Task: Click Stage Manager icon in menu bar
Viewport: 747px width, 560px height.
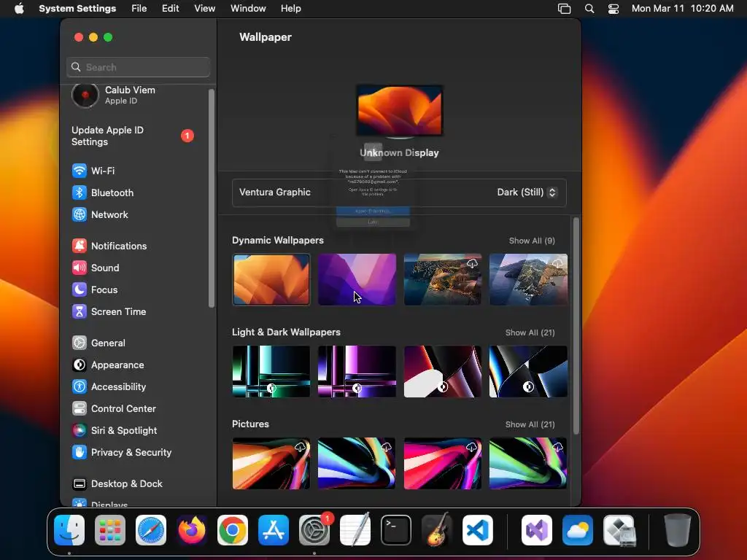Action: pos(564,9)
